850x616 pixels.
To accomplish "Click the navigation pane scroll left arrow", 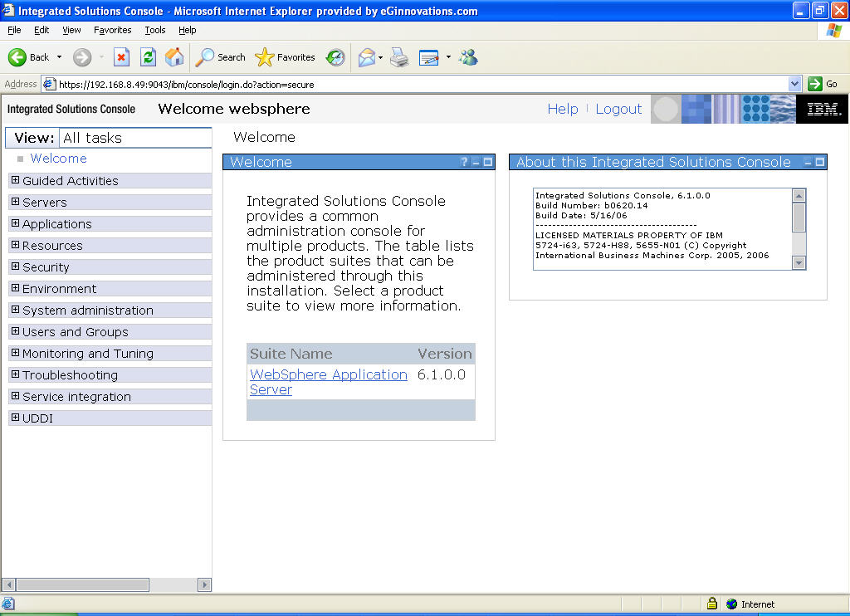I will pos(8,584).
